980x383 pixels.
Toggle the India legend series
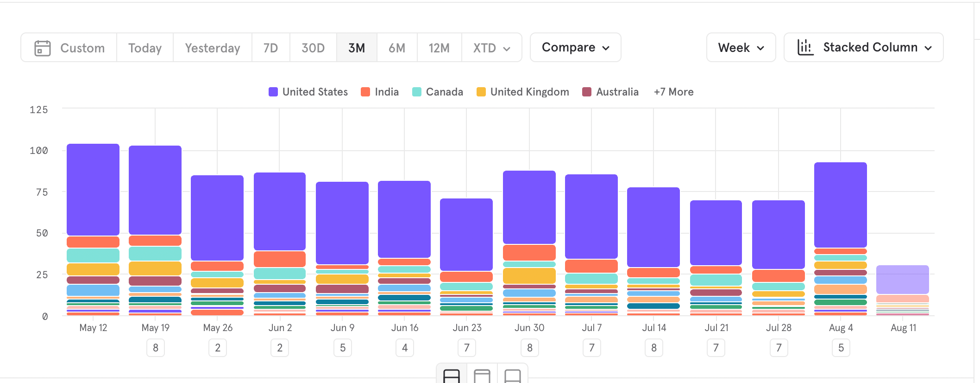[380, 92]
